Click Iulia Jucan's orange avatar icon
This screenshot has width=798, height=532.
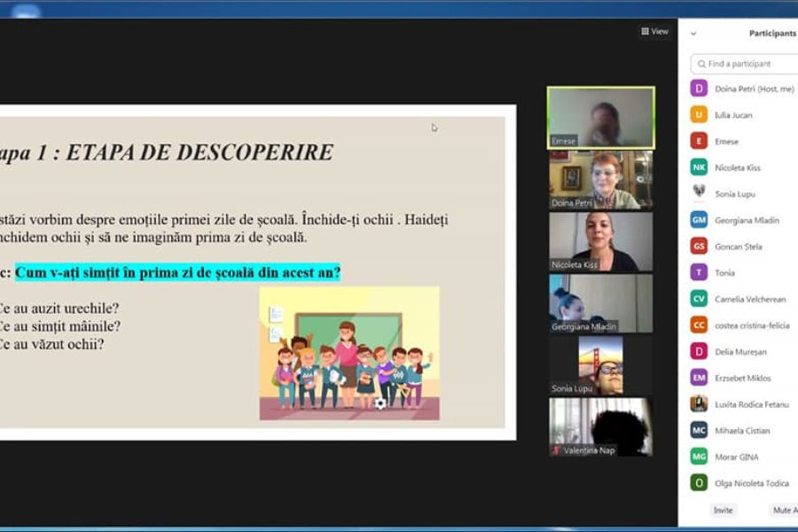coord(699,114)
